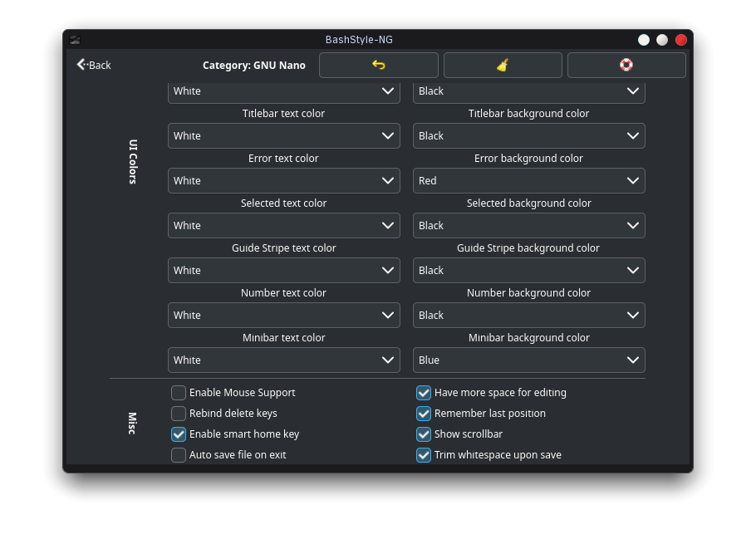The image size is (756, 544).
Task: Open Selected background color dropdown
Action: tap(529, 226)
